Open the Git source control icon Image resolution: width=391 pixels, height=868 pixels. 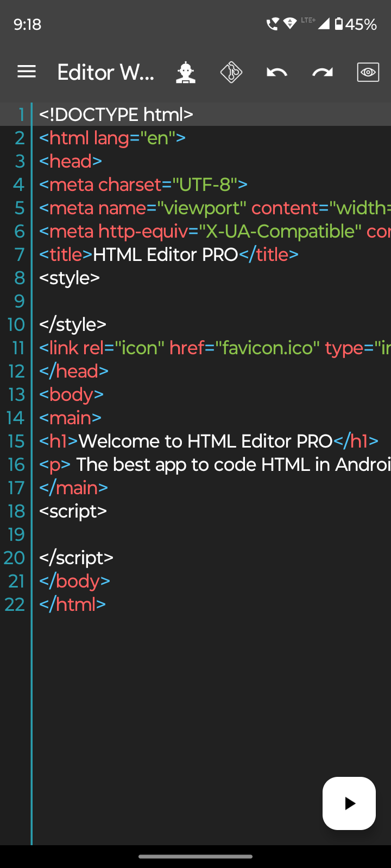coord(231,72)
